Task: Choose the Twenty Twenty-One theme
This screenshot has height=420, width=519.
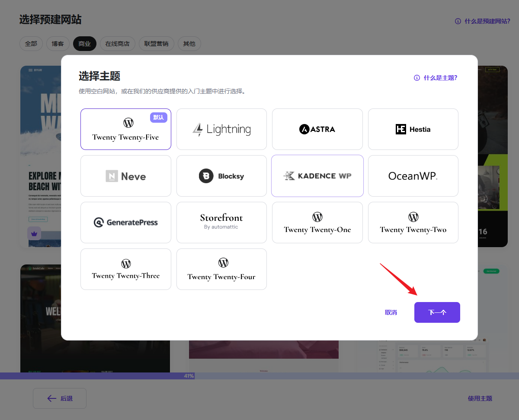Action: pyautogui.click(x=317, y=223)
